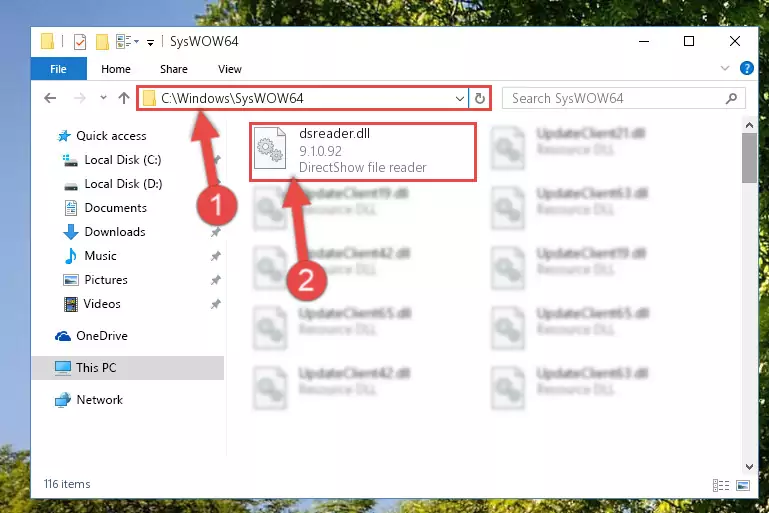
Task: Open Pictures in the sidebar
Action: (x=106, y=280)
